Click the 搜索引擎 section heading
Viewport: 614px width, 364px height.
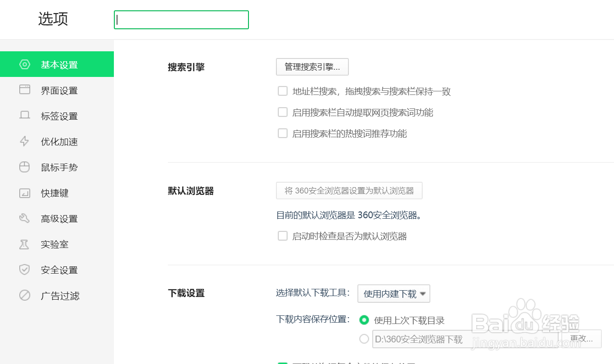point(186,67)
